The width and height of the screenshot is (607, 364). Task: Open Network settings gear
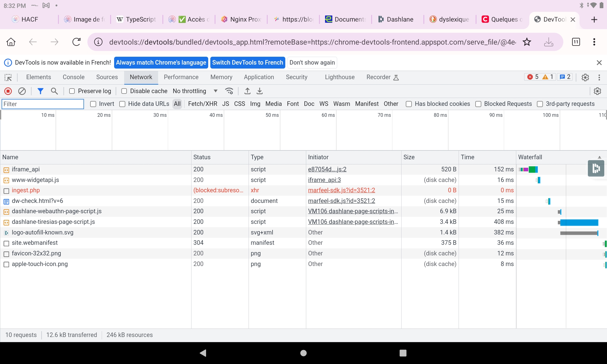[x=597, y=91]
